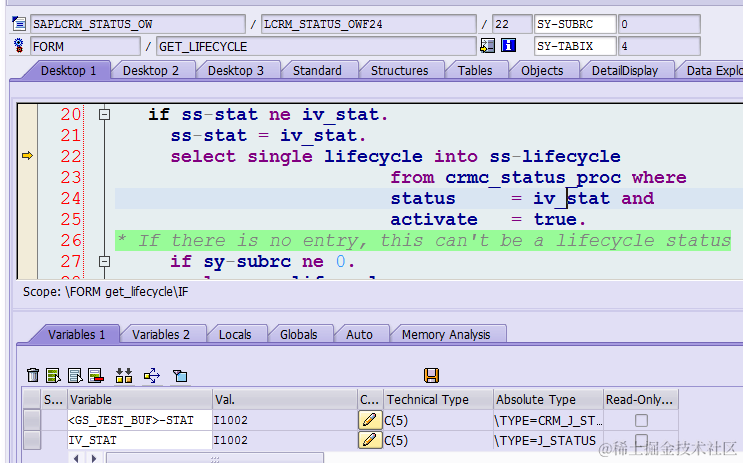Click the blue information icon

pyautogui.click(x=508, y=45)
